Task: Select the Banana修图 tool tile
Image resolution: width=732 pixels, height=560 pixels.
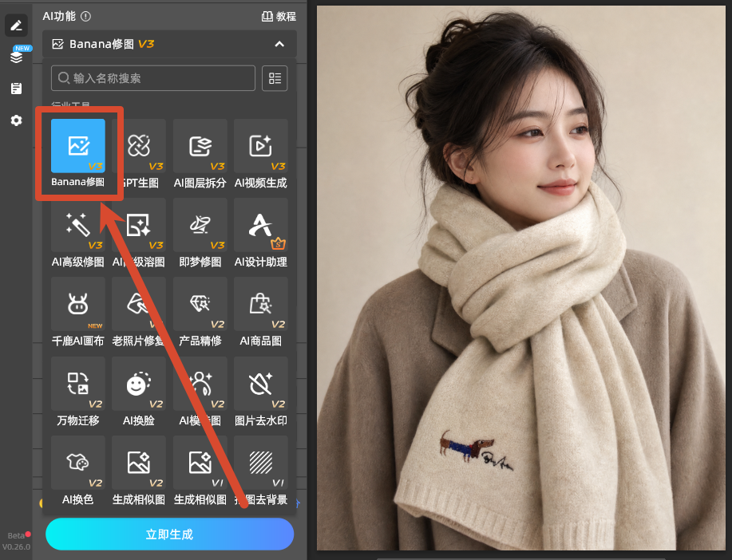Action: click(x=78, y=146)
